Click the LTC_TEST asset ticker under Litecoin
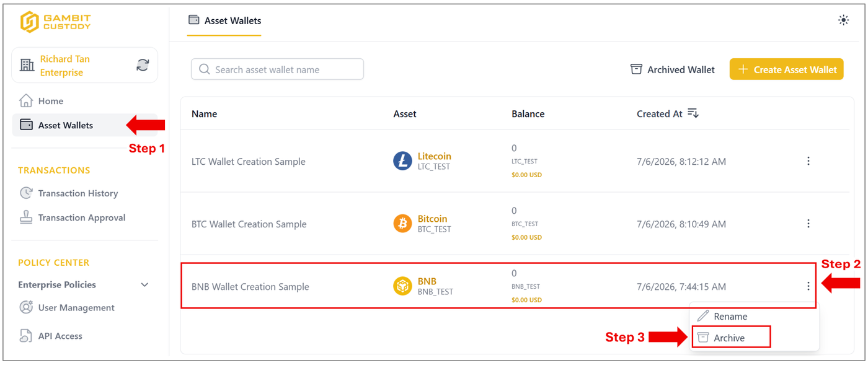Image resolution: width=868 pixels, height=368 pixels. pyautogui.click(x=433, y=167)
